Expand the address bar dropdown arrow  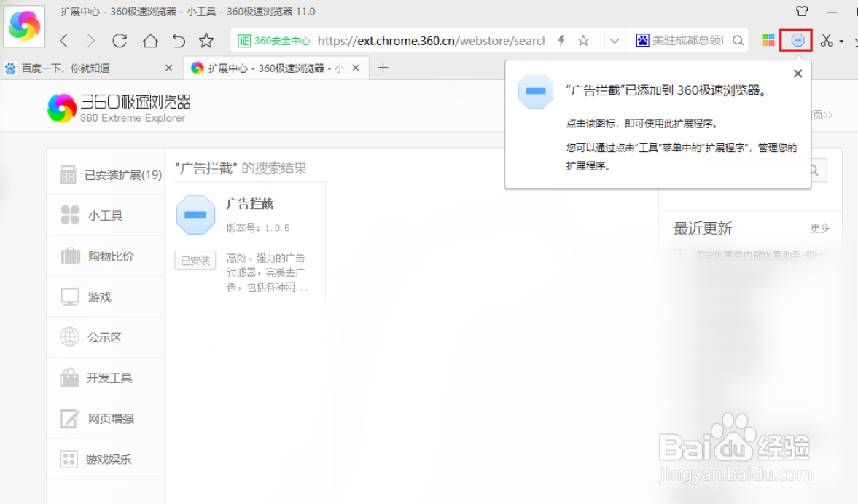click(615, 41)
